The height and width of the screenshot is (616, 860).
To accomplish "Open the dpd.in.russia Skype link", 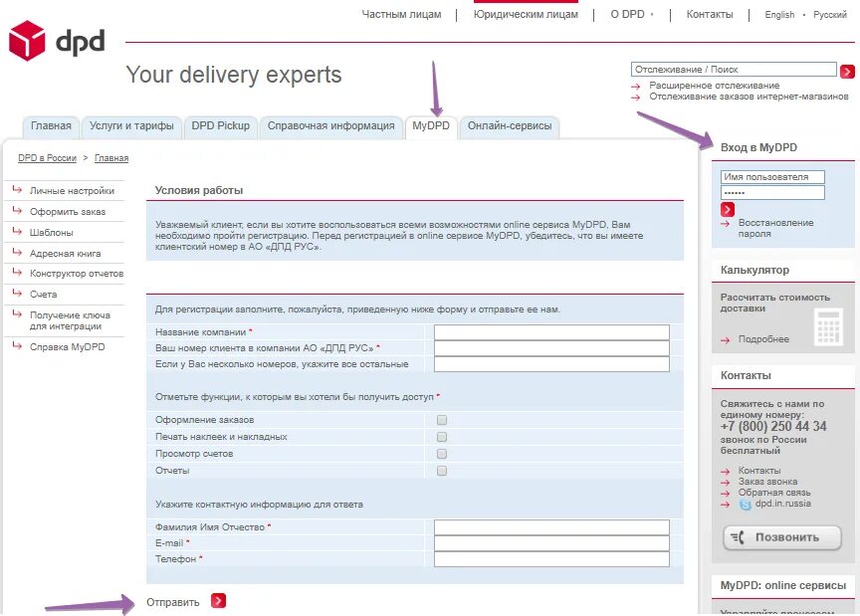I will click(x=782, y=504).
